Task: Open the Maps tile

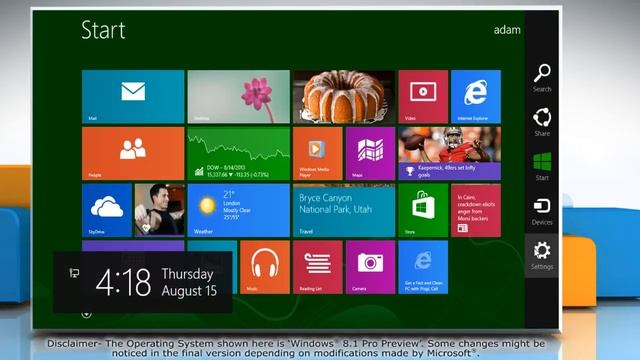Action: click(x=370, y=153)
